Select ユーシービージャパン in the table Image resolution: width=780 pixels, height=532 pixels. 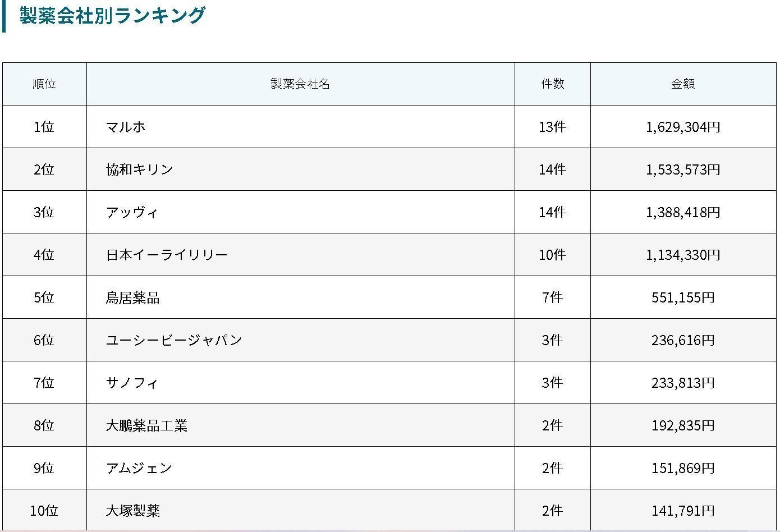click(174, 340)
